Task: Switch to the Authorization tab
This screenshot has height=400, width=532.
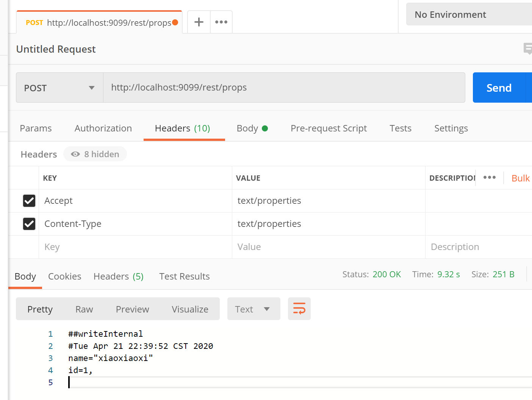Action: click(103, 128)
